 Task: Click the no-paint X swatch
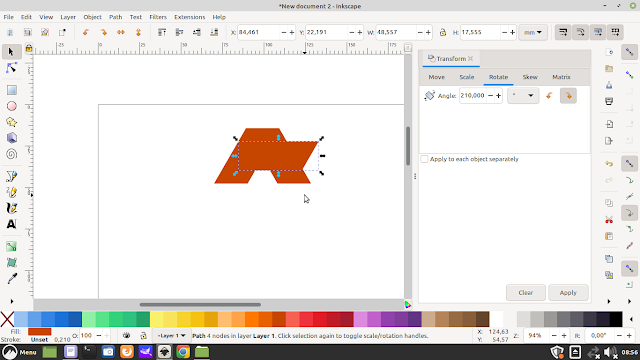pos(7,319)
